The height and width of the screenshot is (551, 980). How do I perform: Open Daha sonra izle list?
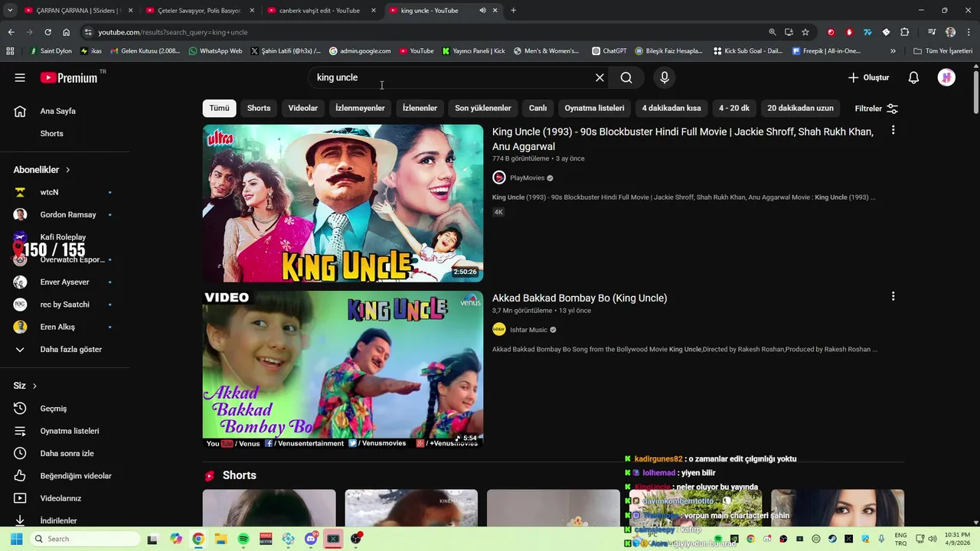(x=65, y=453)
